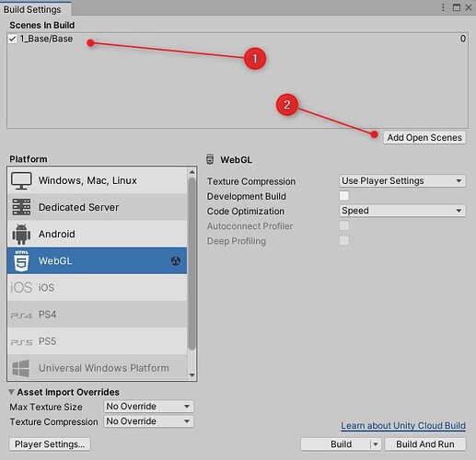This screenshot has width=476, height=460.
Task: Click the platform list scroll up arrow
Action: click(192, 172)
